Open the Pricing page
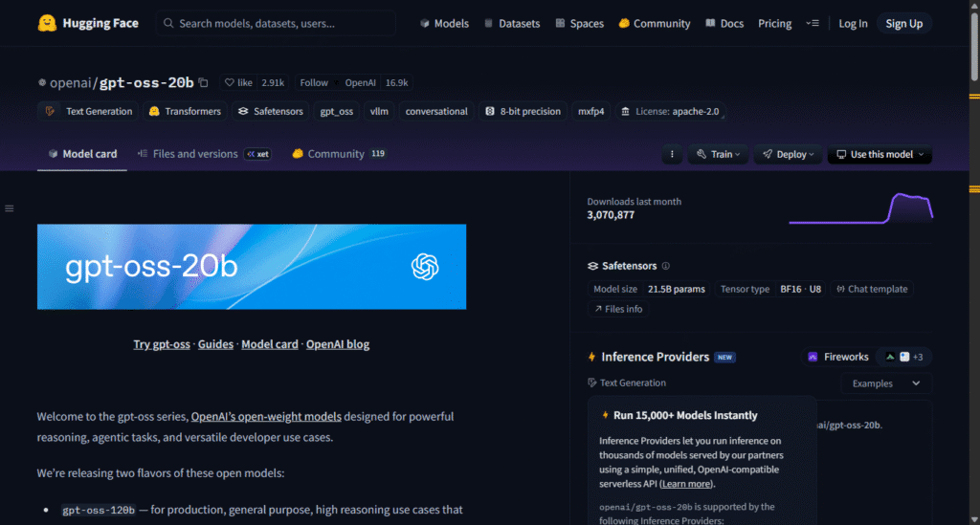This screenshot has height=525, width=980. [774, 23]
